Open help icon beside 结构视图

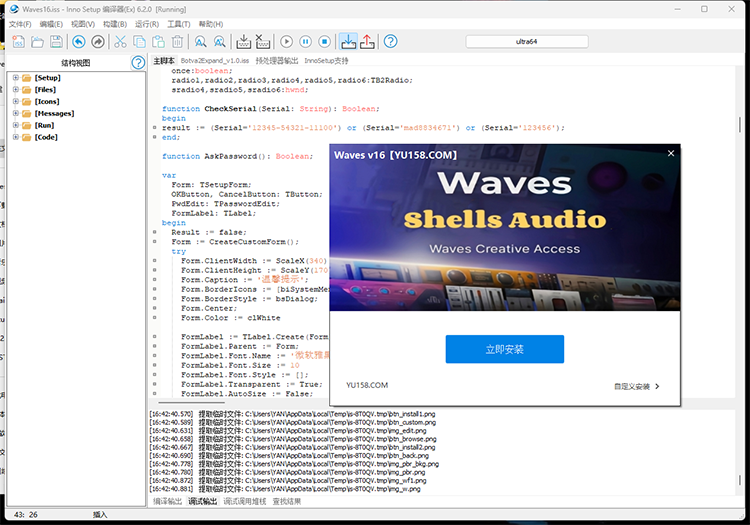138,63
